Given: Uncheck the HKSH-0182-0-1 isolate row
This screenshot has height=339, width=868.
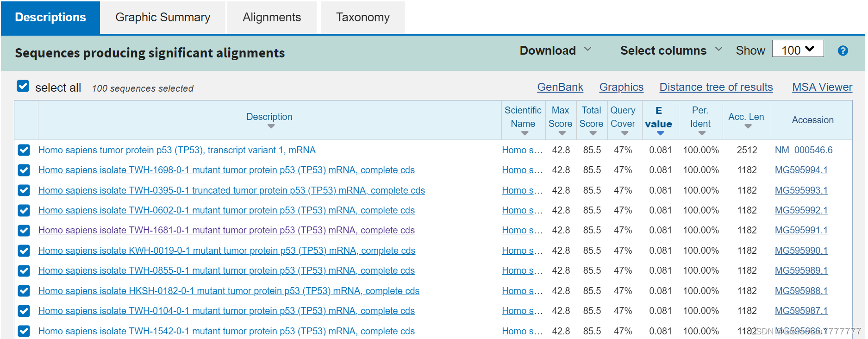Looking at the screenshot, I should pyautogui.click(x=24, y=291).
